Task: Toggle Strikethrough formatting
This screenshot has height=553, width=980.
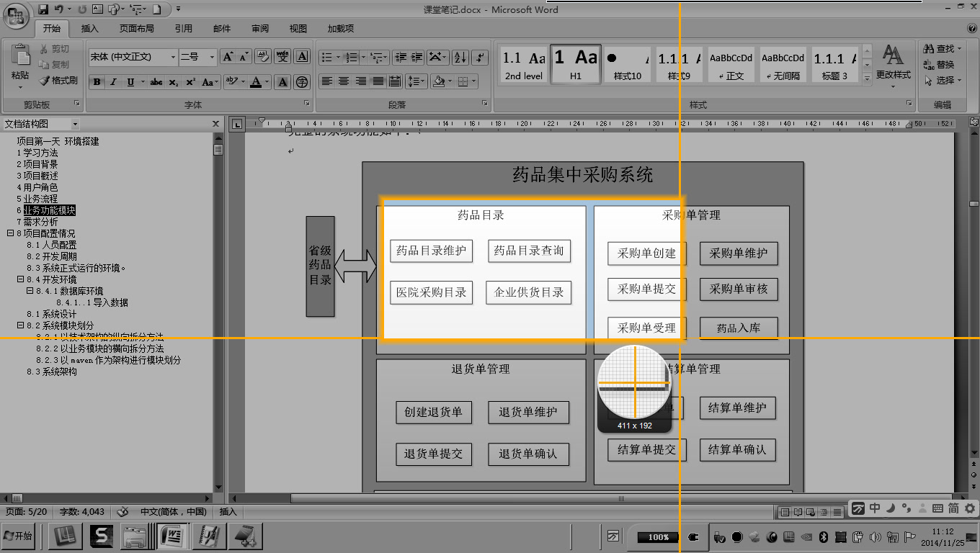Action: (156, 82)
